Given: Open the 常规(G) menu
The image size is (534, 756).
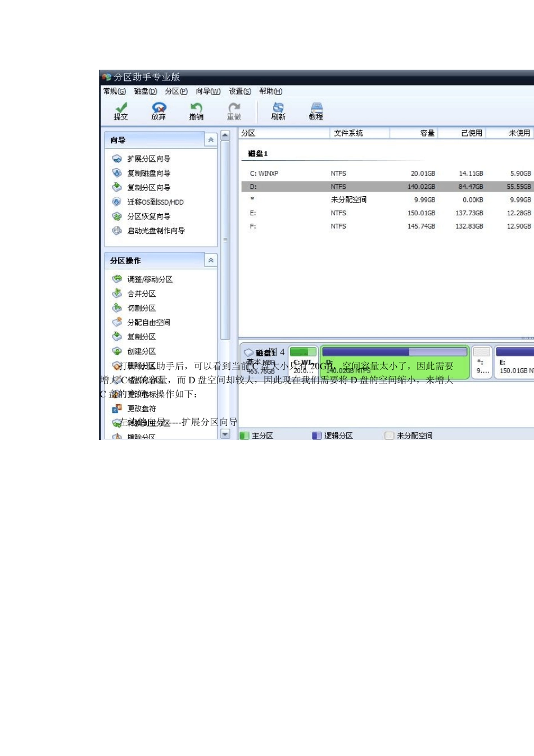Looking at the screenshot, I should 114,91.
